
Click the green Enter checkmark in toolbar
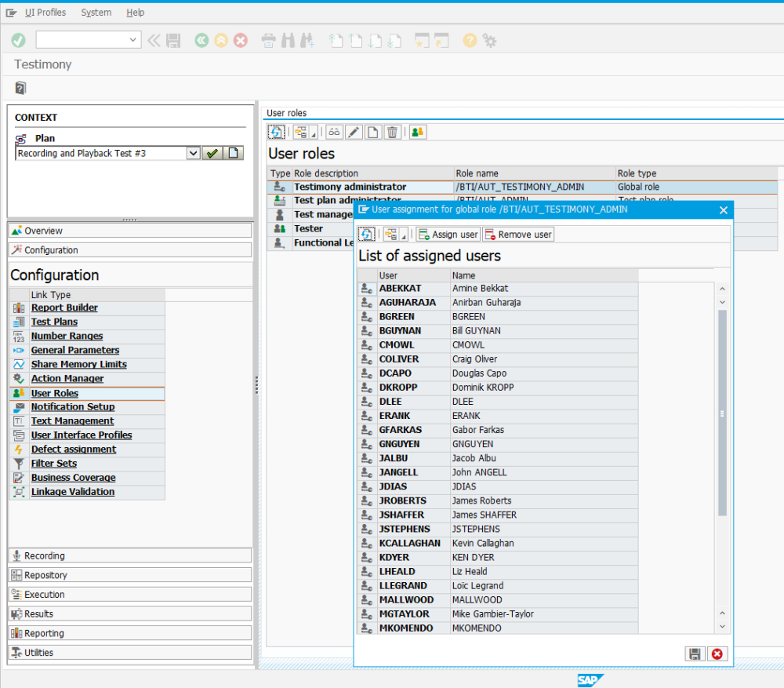(x=18, y=40)
